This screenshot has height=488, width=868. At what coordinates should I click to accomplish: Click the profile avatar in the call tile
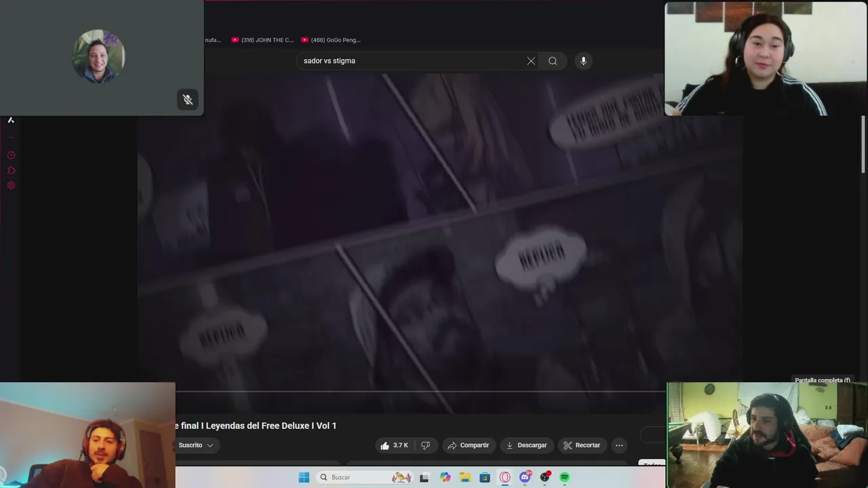click(98, 56)
